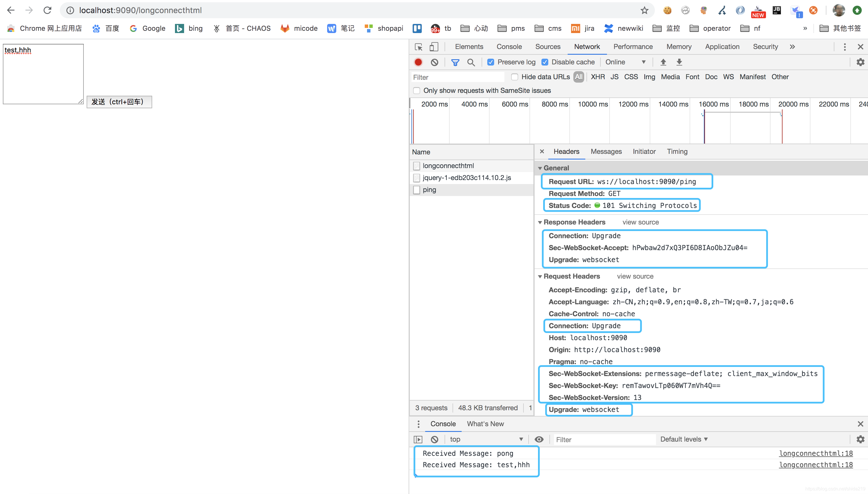Click the export HAR file icon
868x494 pixels.
680,62
